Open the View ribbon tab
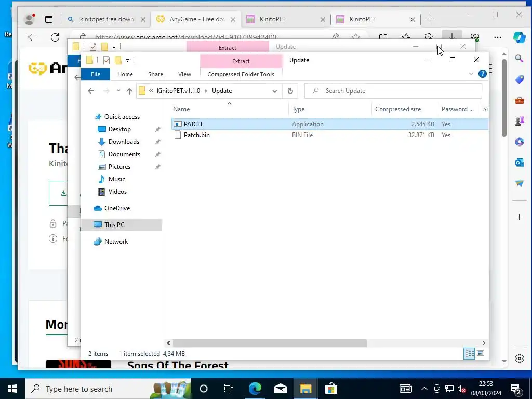Viewport: 532px width, 399px height. tap(184, 74)
